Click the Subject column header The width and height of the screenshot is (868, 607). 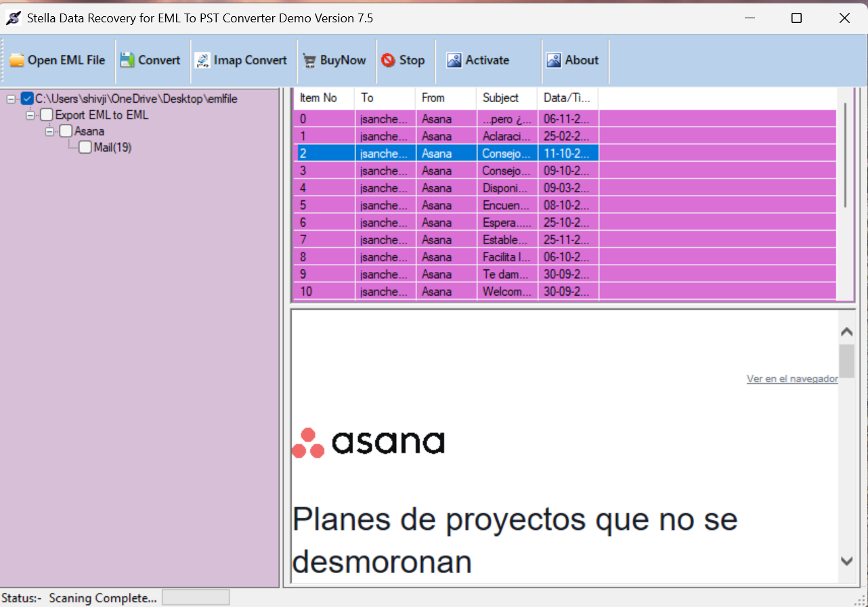point(507,98)
